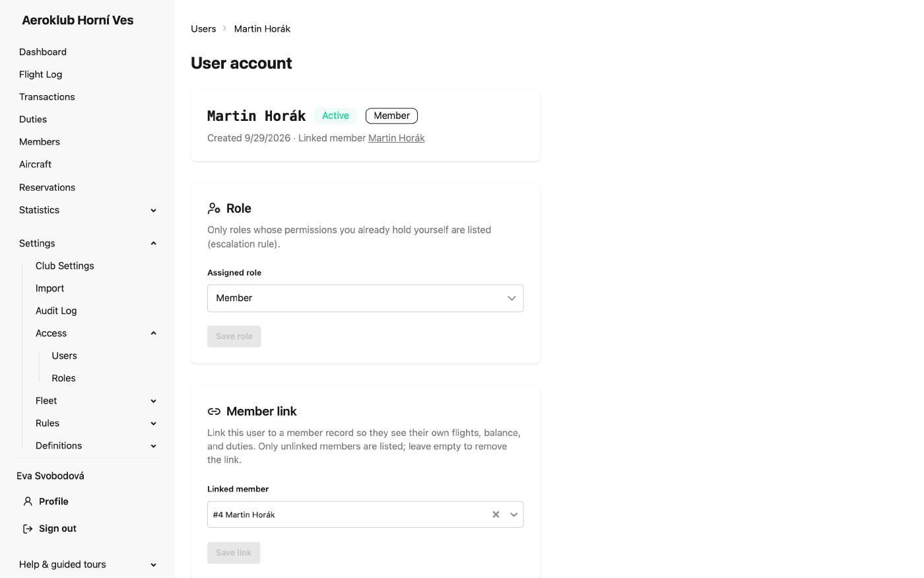Clear the linked member with the X icon
924x578 pixels.
tap(496, 515)
